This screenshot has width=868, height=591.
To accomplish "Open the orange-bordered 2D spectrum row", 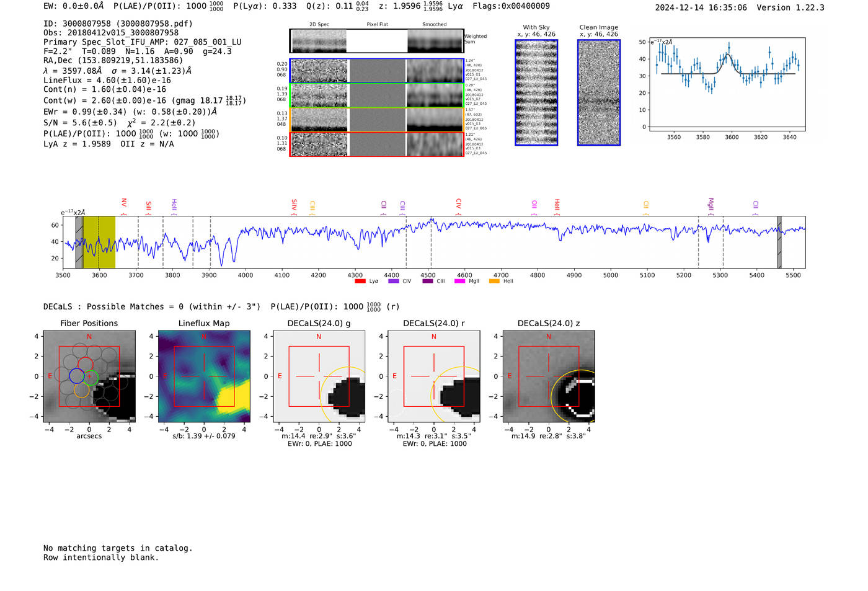I will [x=376, y=120].
